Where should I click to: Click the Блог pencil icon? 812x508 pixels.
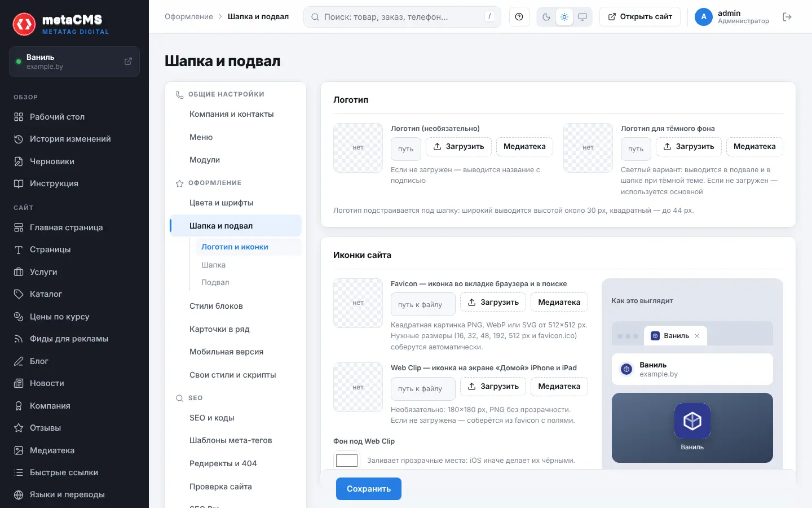click(x=19, y=361)
